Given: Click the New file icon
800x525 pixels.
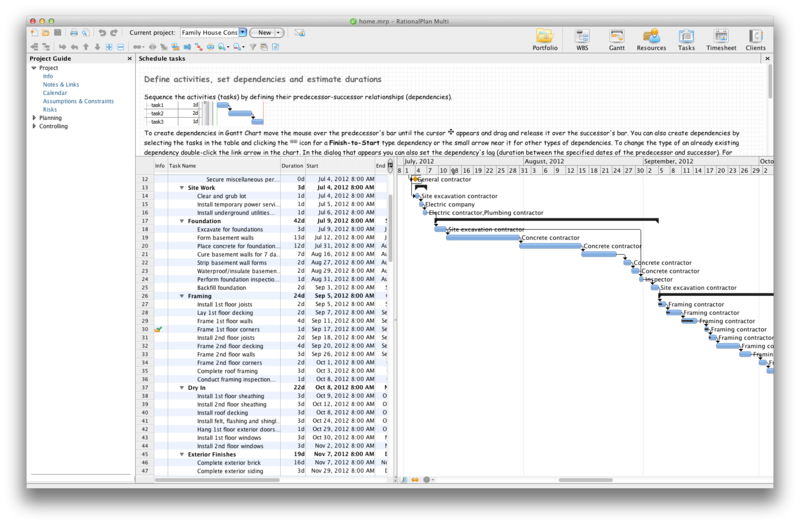Looking at the screenshot, I should tap(34, 33).
